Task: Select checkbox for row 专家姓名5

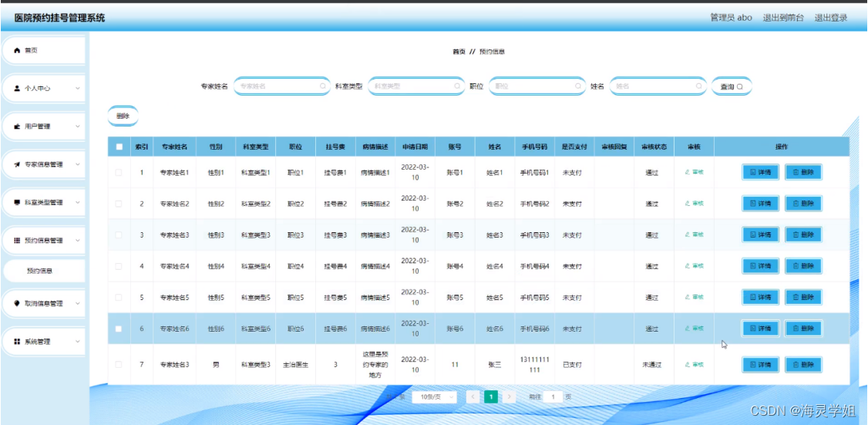Action: tap(119, 297)
